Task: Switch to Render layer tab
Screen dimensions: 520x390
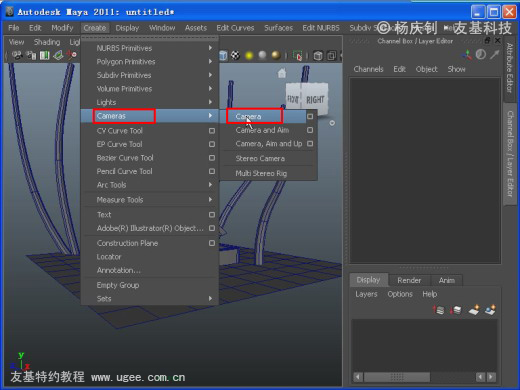Action: (409, 280)
